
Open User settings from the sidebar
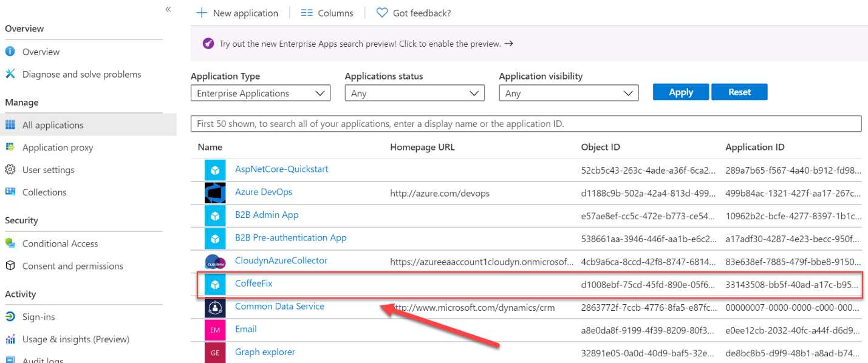[50, 169]
